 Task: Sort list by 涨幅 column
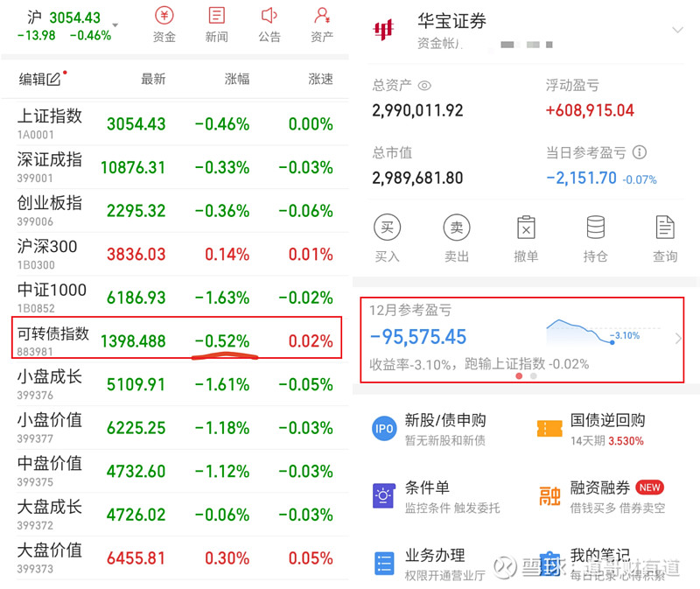pos(237,80)
